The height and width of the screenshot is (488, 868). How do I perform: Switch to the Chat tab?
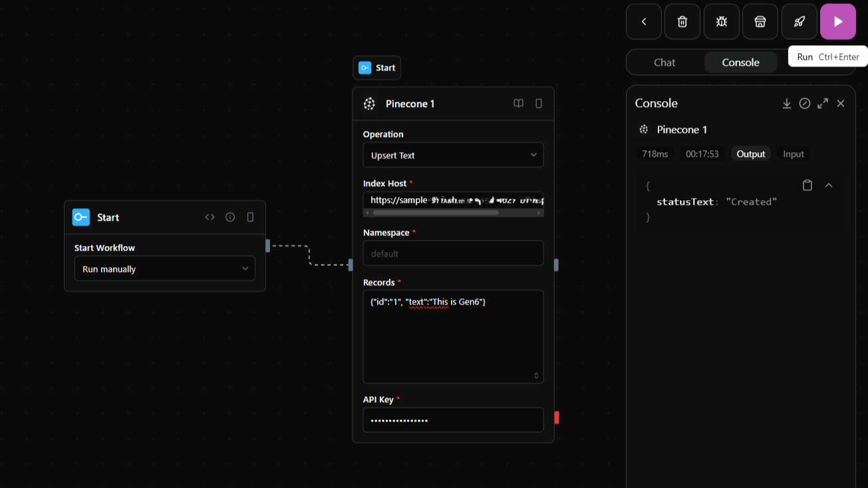[x=664, y=62]
